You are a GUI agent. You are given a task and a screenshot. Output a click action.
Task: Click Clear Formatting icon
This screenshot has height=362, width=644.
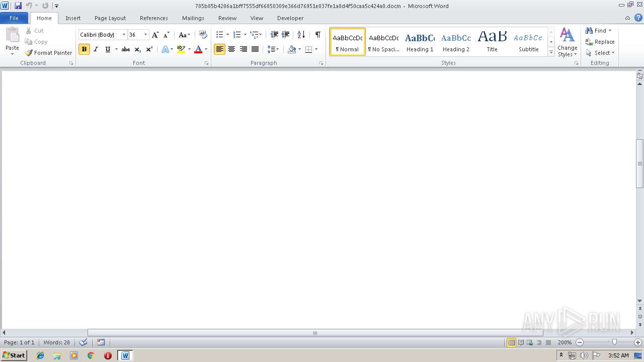(203, 35)
